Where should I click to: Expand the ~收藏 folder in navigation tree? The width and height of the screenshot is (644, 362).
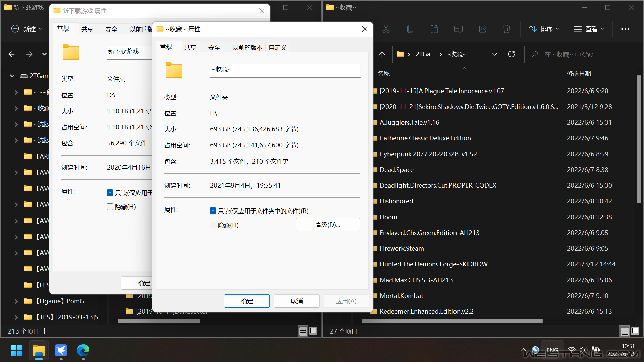[x=16, y=108]
